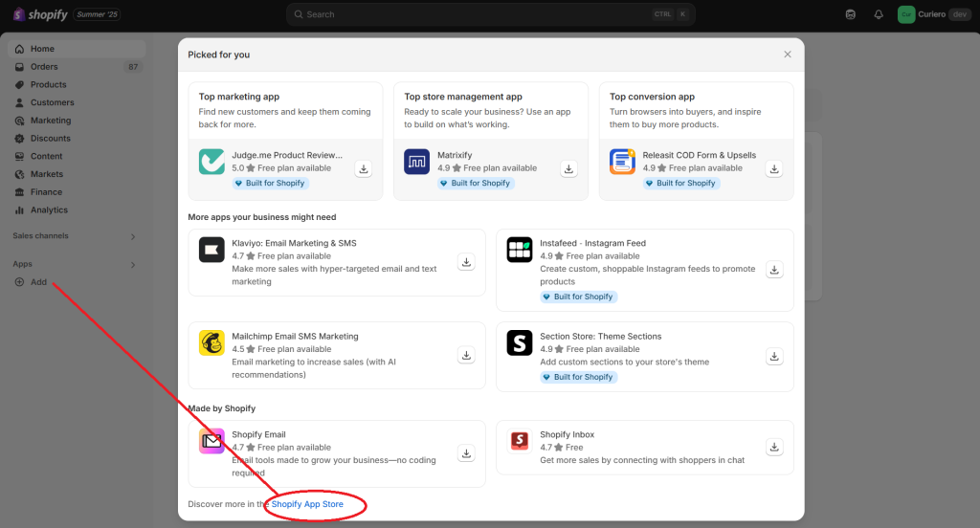Click the Section Store: Theme Sections title
Screen dimensions: 980x528
(x=601, y=336)
